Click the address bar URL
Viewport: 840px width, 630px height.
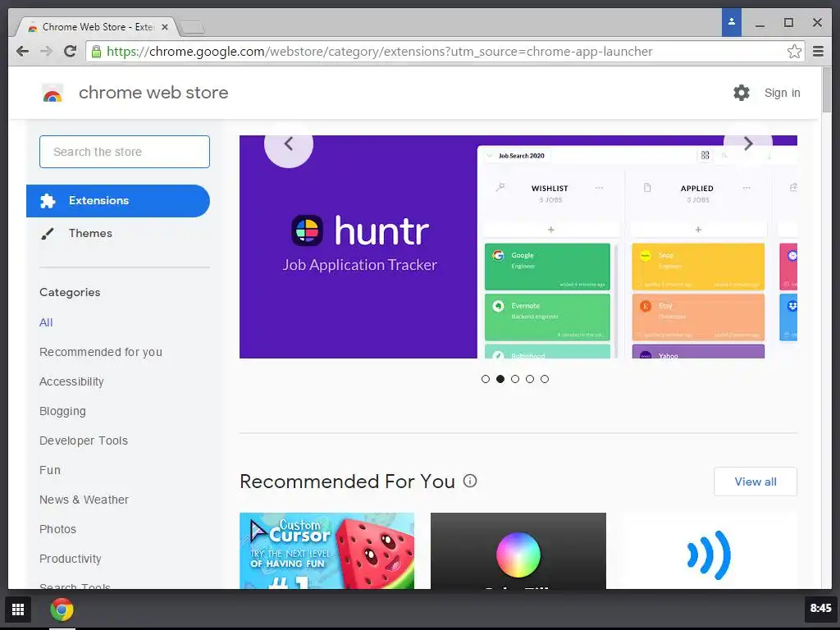point(379,52)
